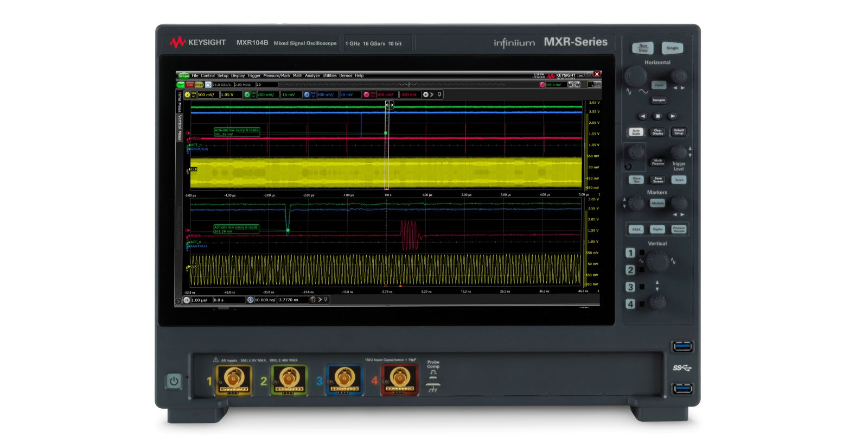Toggle channel 2 green indicator
Image resolution: width=868 pixels, height=437 pixels.
click(x=247, y=94)
